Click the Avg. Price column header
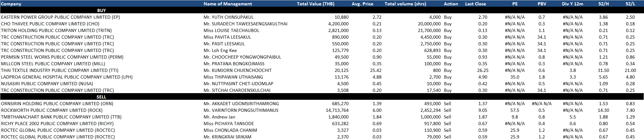Viewport: 644px width, 140px height. click(x=362, y=4)
